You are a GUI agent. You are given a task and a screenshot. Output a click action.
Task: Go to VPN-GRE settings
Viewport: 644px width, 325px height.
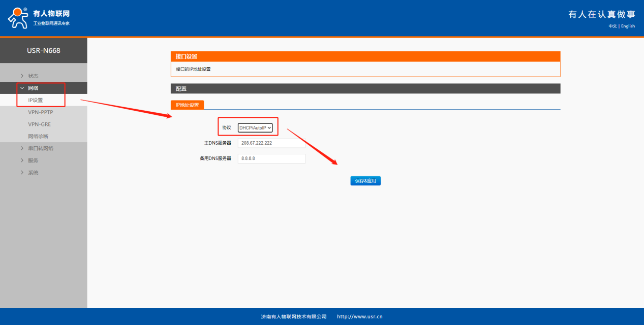(x=39, y=124)
